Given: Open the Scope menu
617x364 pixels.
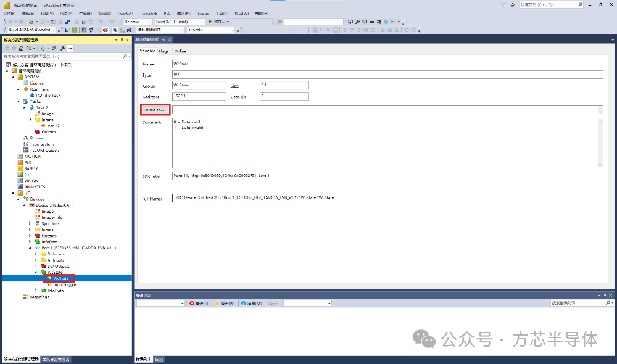Looking at the screenshot, I should (x=204, y=14).
